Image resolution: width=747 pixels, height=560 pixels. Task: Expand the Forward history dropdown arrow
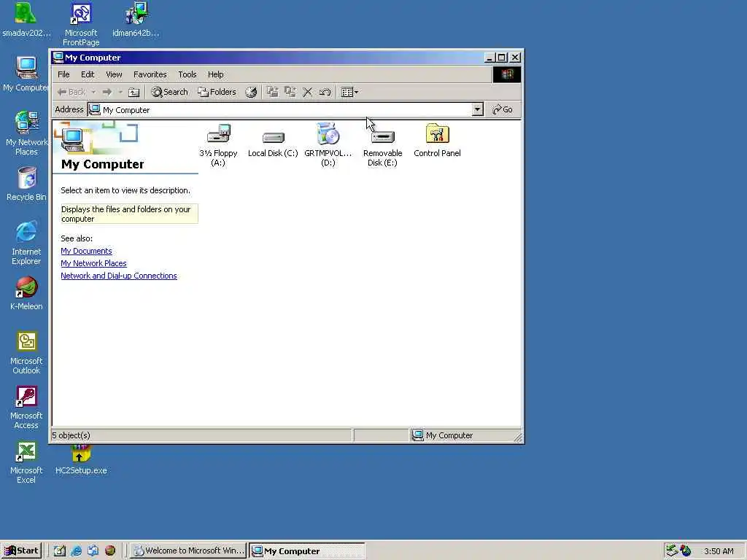click(120, 92)
